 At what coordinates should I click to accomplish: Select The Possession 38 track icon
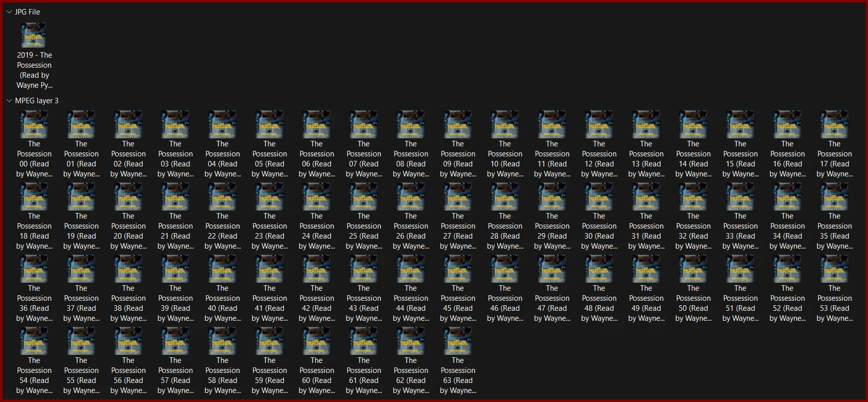click(128, 269)
